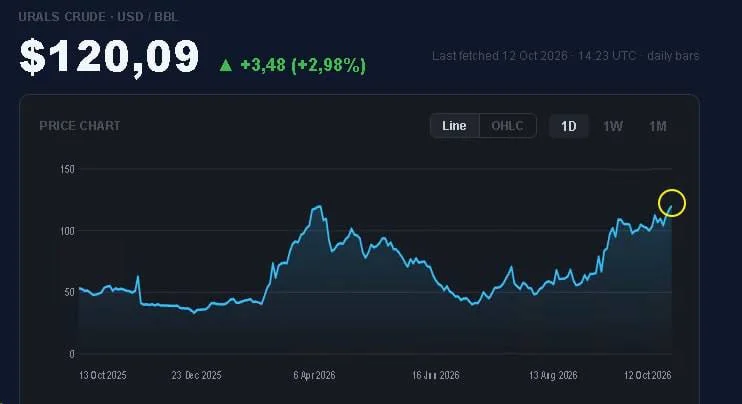This screenshot has width=742, height=404.
Task: Click the 100 y-axis gridline label
Action: [67, 231]
